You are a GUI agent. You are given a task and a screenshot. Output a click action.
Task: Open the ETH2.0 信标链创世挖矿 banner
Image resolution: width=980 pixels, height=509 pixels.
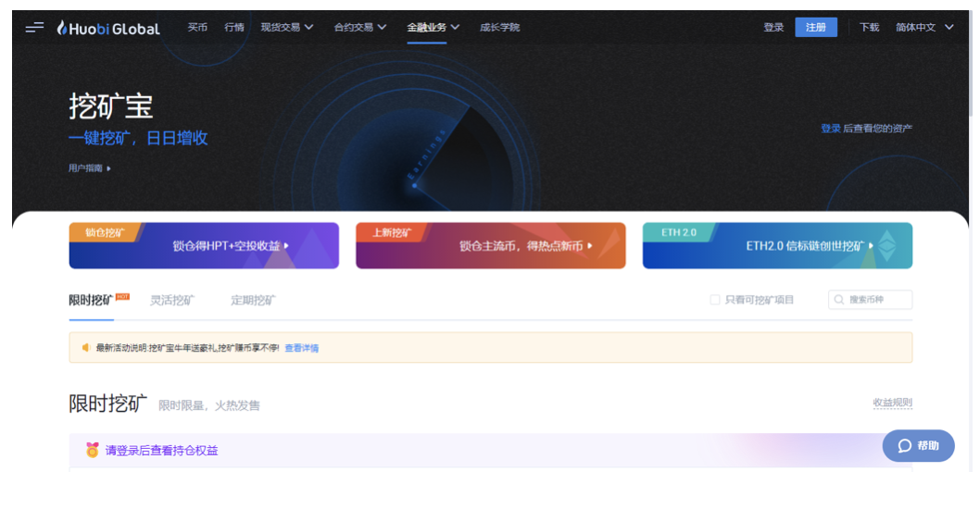[x=777, y=245]
